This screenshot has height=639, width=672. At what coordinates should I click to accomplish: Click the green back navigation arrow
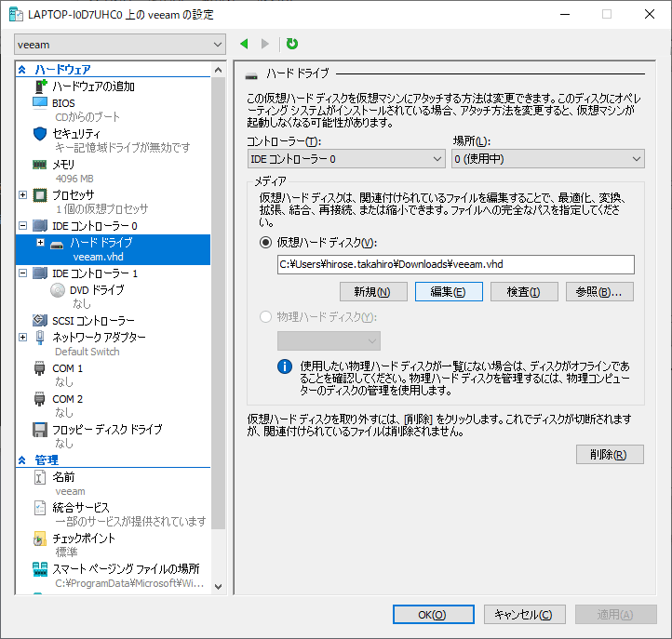pyautogui.click(x=244, y=44)
